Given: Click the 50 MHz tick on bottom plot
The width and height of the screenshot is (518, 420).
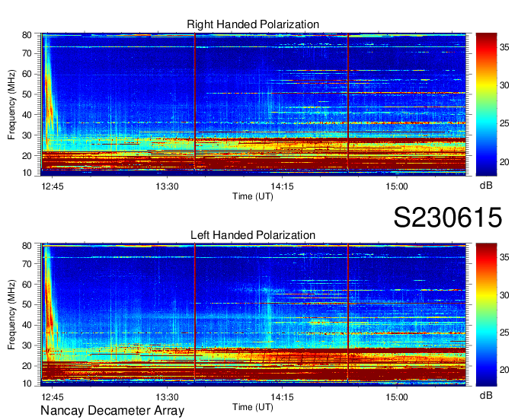Looking at the screenshot, I should pyautogui.click(x=27, y=305).
